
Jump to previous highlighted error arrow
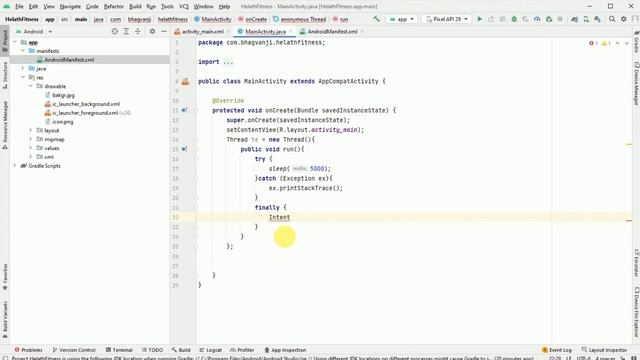coord(618,43)
